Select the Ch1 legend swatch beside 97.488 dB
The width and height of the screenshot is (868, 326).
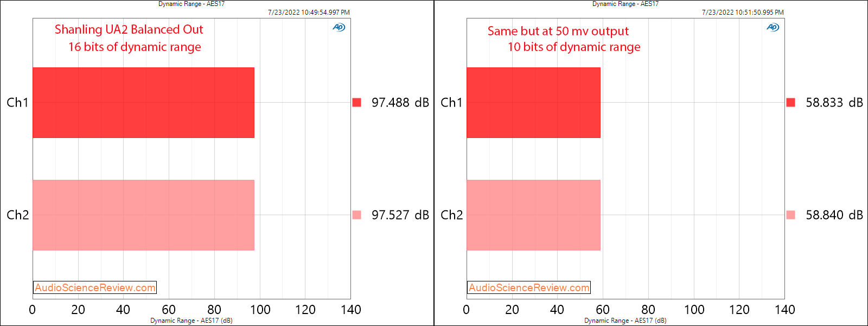coord(356,102)
